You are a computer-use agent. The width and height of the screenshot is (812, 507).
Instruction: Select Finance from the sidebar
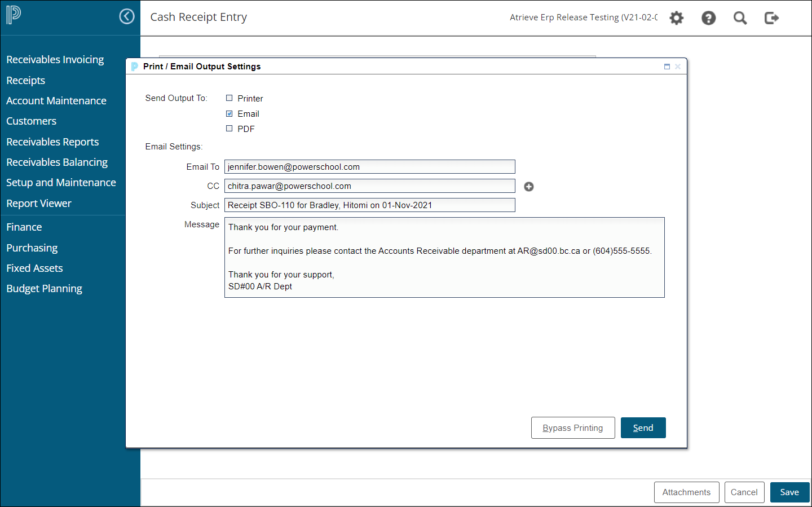pos(24,227)
